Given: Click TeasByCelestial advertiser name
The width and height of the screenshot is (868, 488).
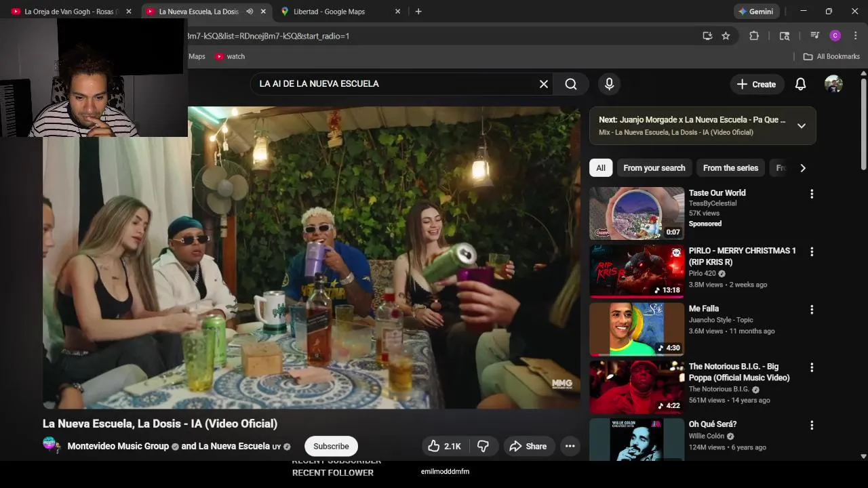Looking at the screenshot, I should 713,203.
